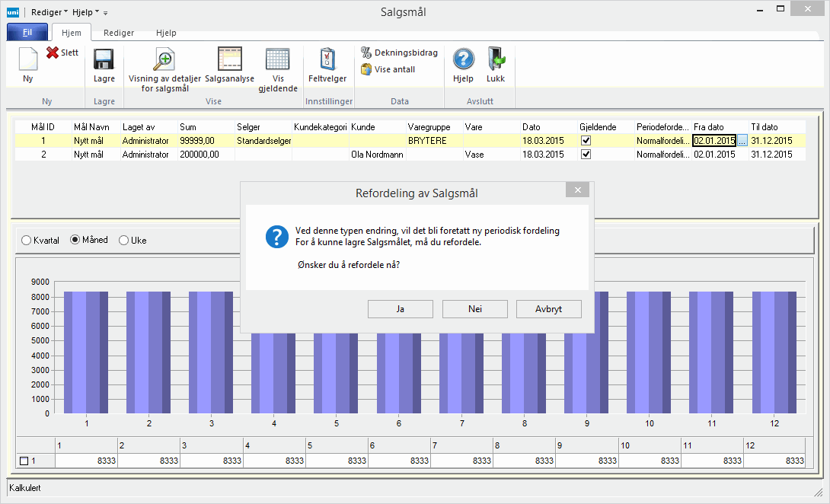The height and width of the screenshot is (504, 830).
Task: Open the Fra dato picker button
Action: point(742,141)
